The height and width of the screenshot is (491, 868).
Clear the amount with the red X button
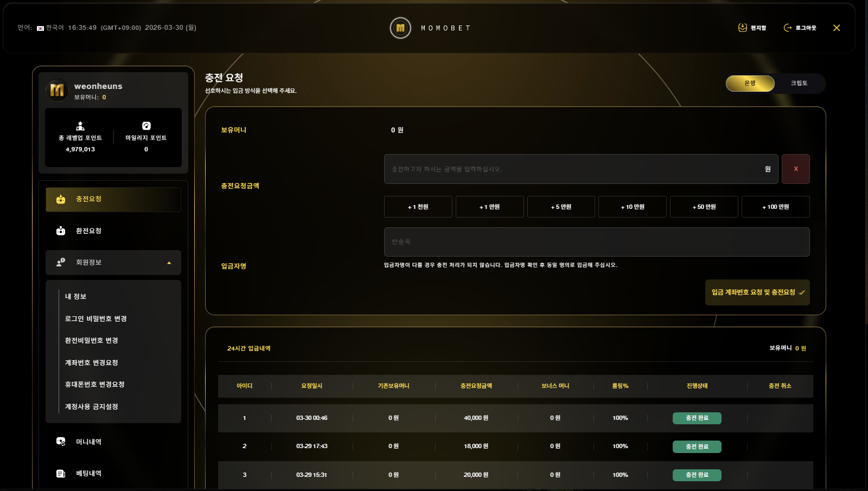[795, 169]
